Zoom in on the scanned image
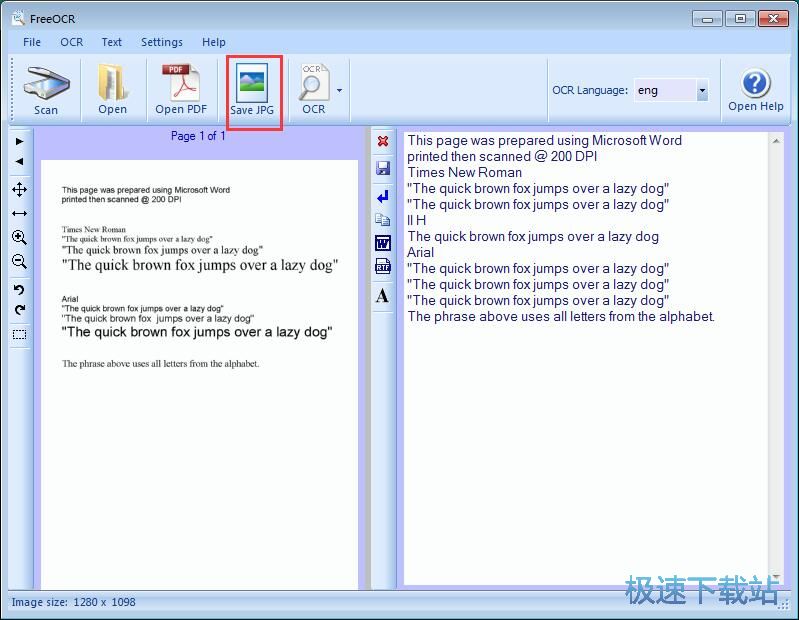 [19, 237]
